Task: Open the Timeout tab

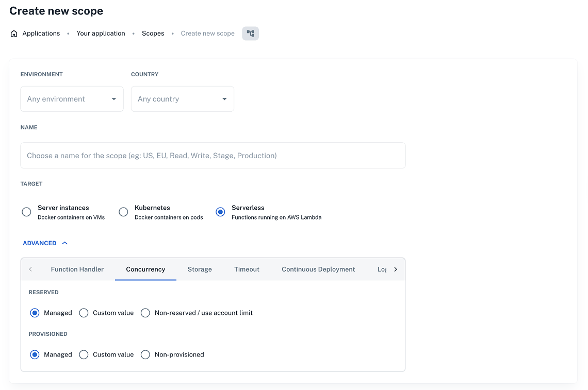Action: coord(247,269)
